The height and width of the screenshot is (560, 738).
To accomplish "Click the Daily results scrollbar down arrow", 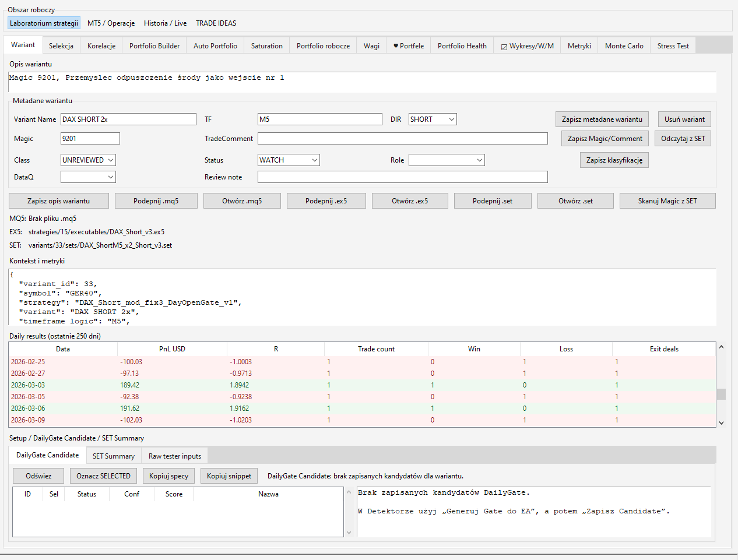I will click(x=721, y=422).
